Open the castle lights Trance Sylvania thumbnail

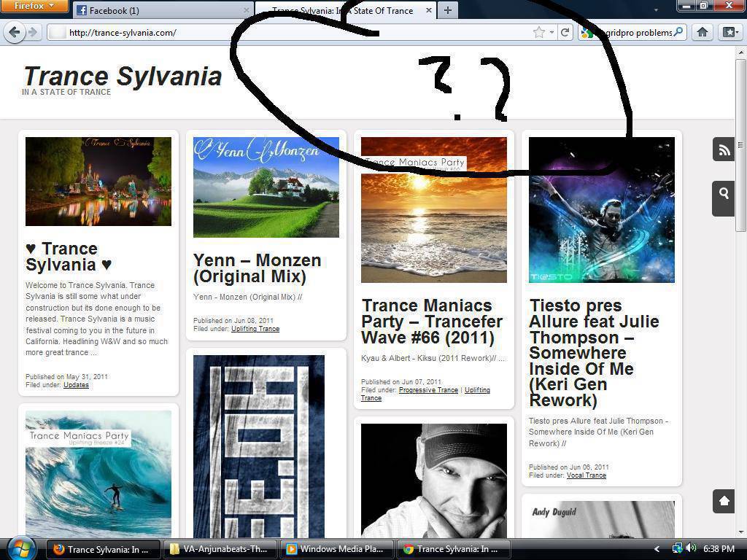click(98, 182)
